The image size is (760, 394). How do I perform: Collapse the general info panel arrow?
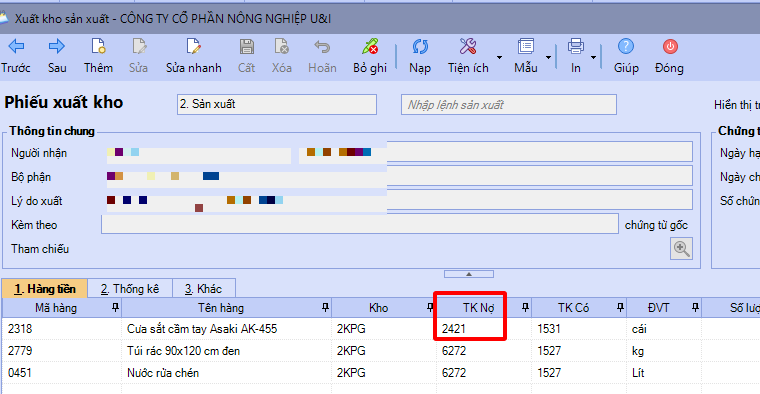coord(469,274)
